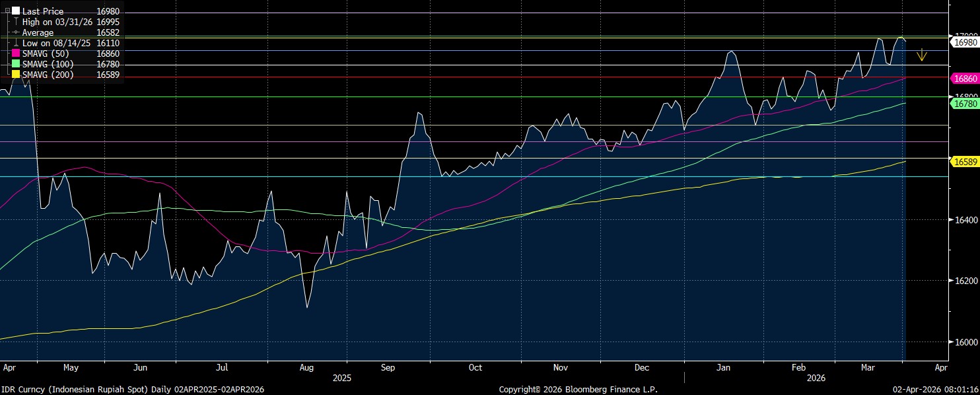Click the 16980 last price axis tag
Screen dimensions: 980x395
(963, 42)
